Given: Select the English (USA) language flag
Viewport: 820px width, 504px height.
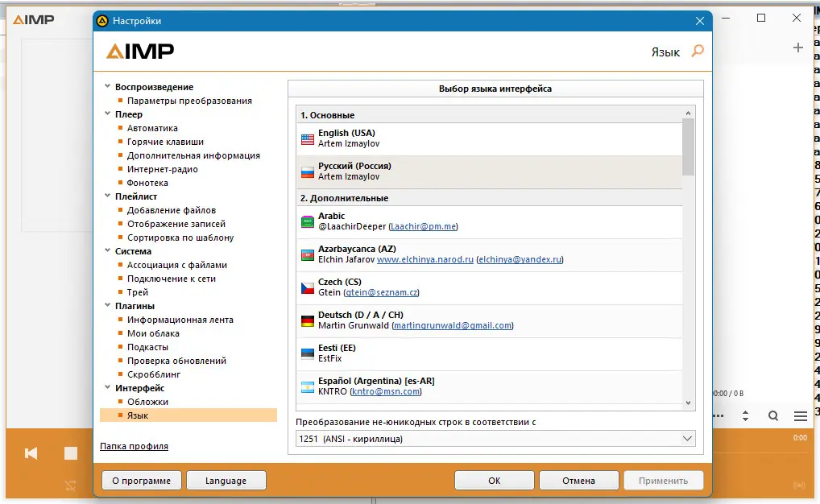Looking at the screenshot, I should (308, 138).
